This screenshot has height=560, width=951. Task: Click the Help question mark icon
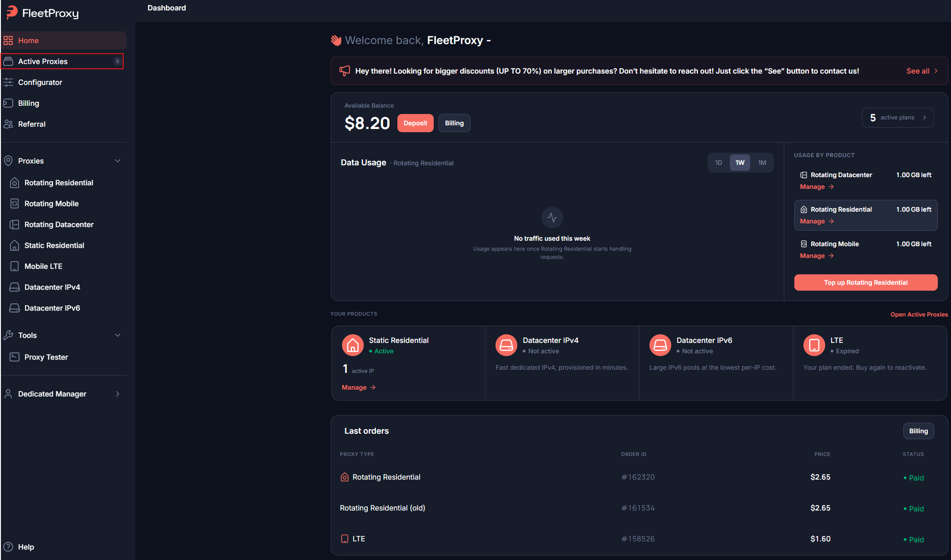[x=8, y=547]
